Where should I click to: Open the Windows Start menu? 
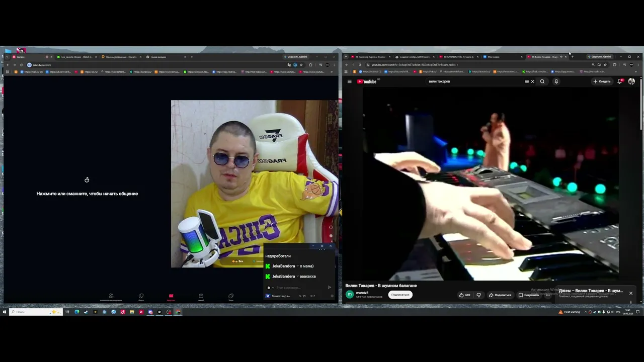pyautogui.click(x=5, y=312)
